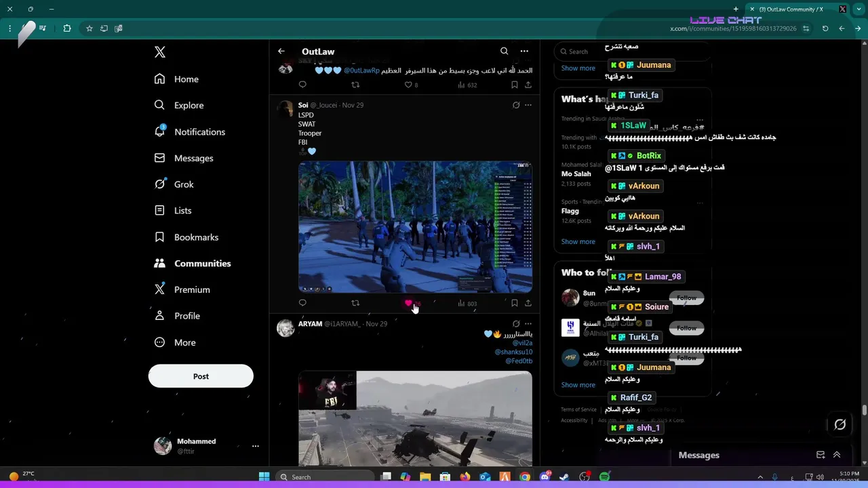The image size is (868, 488).
Task: Toggle bookmark on Soi's post
Action: click(515, 303)
